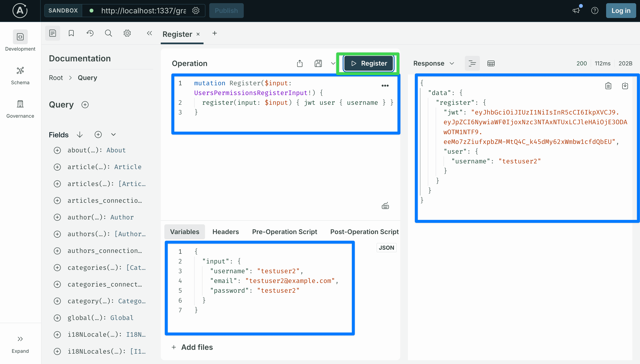Save operation with floppy disk icon

[318, 63]
